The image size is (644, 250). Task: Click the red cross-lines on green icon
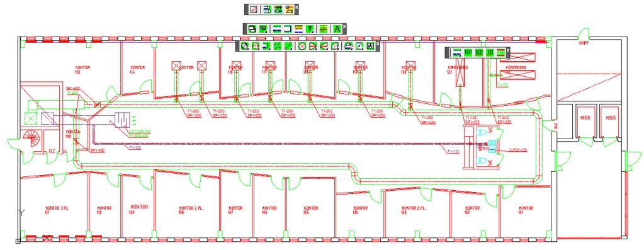[x=323, y=29]
